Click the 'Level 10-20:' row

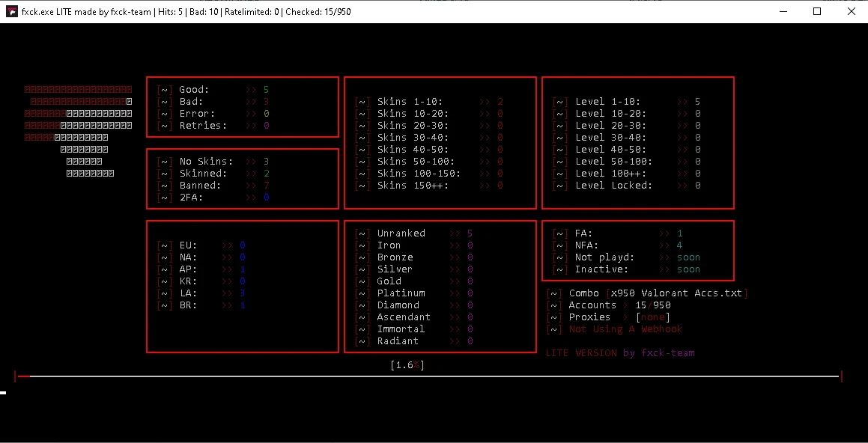click(627, 114)
